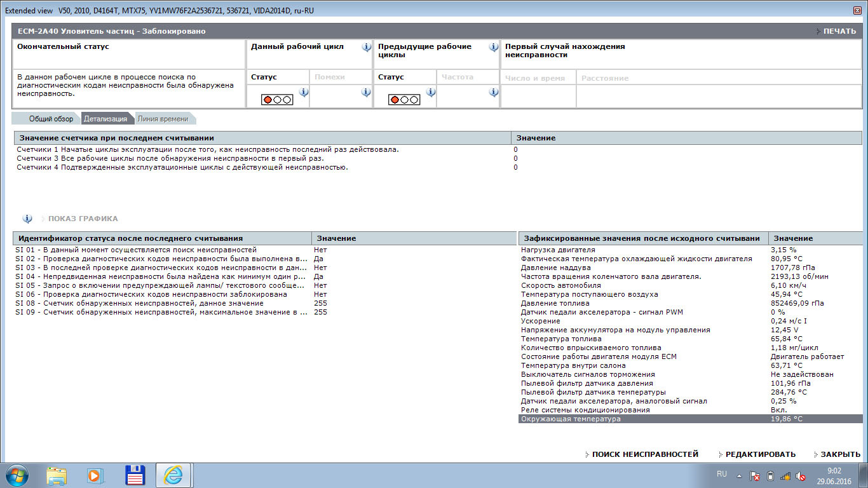The height and width of the screenshot is (488, 868).
Task: Select Давление топлива row
Action: 691,303
